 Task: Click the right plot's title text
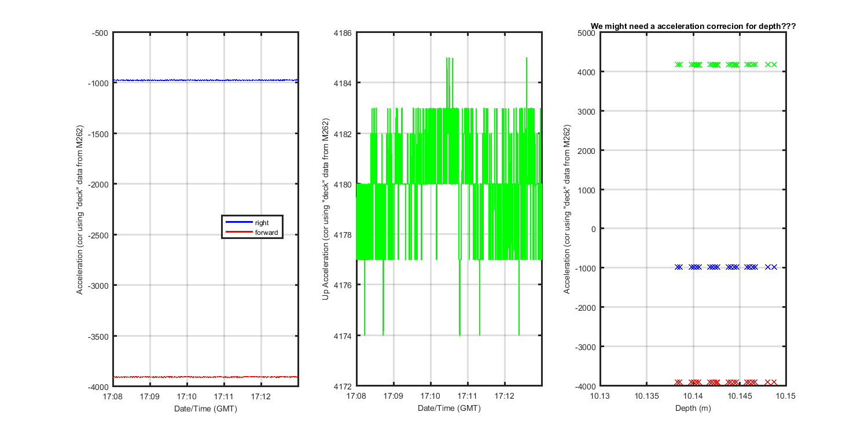[x=693, y=26]
